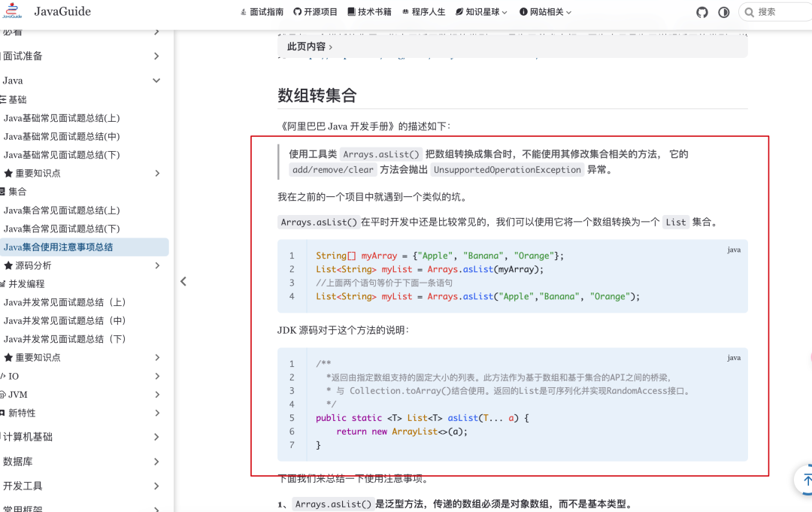Click the text 我在之前的一个项目中就遇到一个类似的坑
The height and width of the screenshot is (512, 812).
[372, 197]
